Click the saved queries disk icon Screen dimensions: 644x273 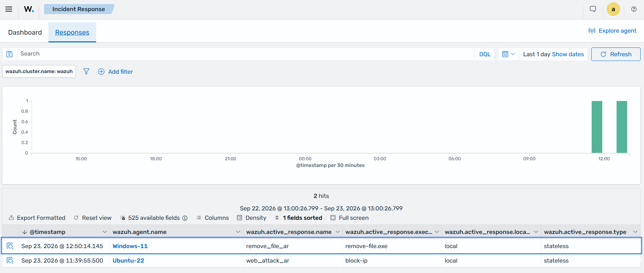9,54
